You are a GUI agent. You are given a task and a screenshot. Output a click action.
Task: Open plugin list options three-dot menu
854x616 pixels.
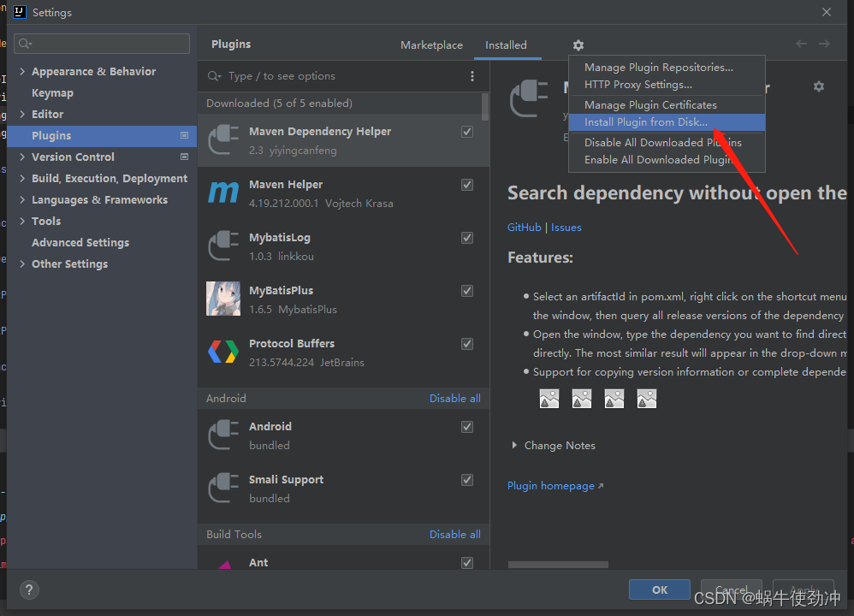tap(472, 76)
